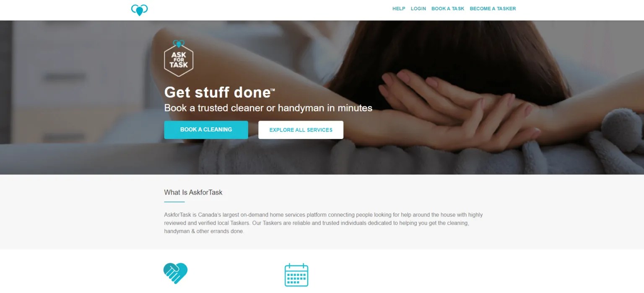Image resolution: width=644 pixels, height=293 pixels.
Task: Click the AskforTask heart-pin logo in header
Action: pyautogui.click(x=139, y=10)
